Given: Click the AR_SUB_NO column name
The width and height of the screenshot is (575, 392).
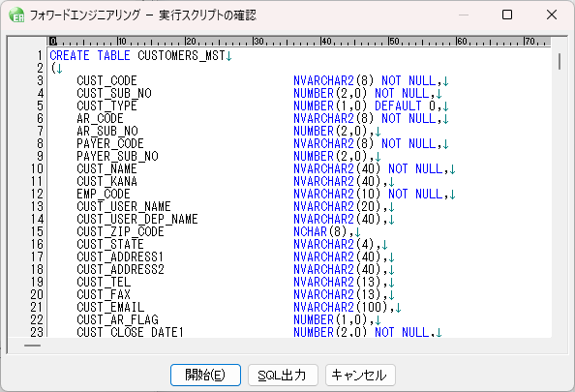Looking at the screenshot, I should [x=107, y=131].
